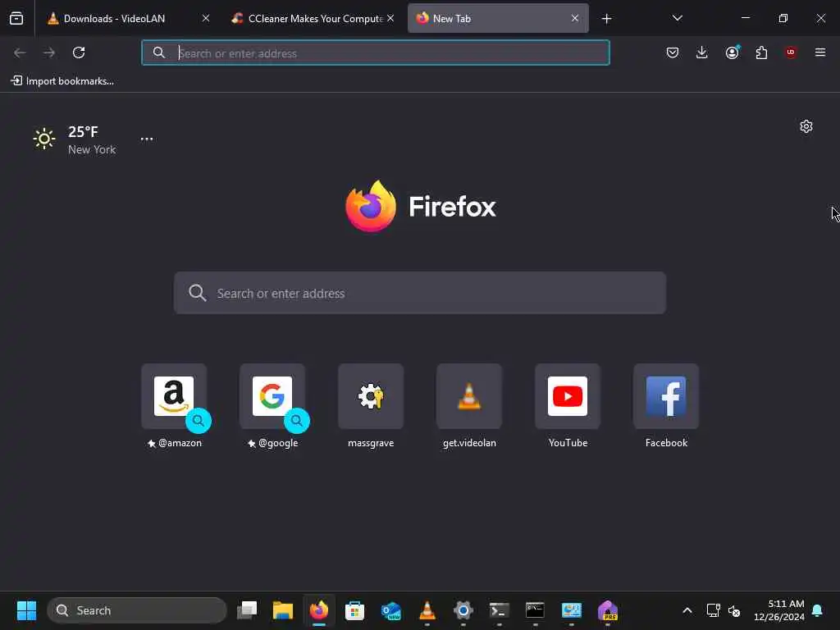
Task: Reload the current page
Action: (x=79, y=52)
